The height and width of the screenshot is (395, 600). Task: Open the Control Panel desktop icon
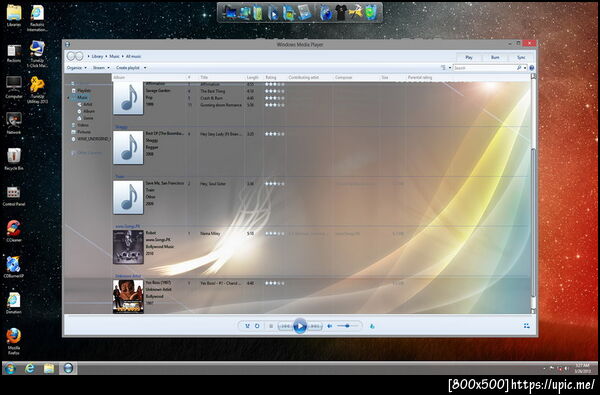(x=14, y=196)
